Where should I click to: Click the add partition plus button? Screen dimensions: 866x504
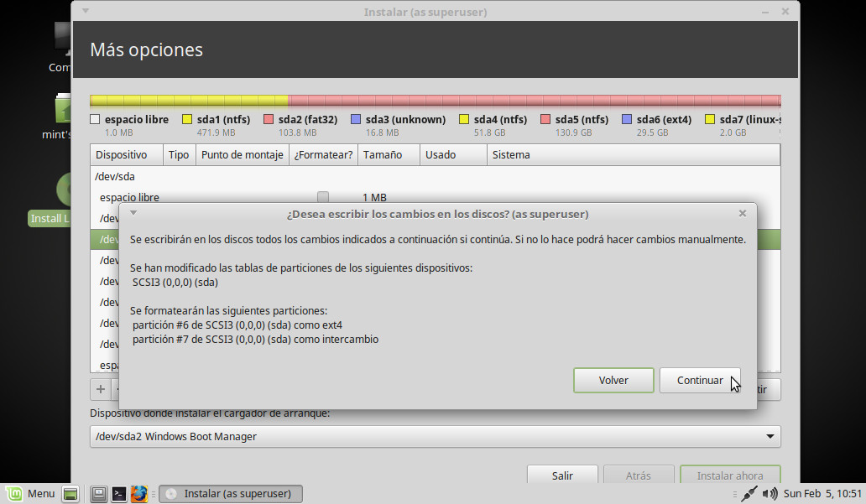pos(101,389)
